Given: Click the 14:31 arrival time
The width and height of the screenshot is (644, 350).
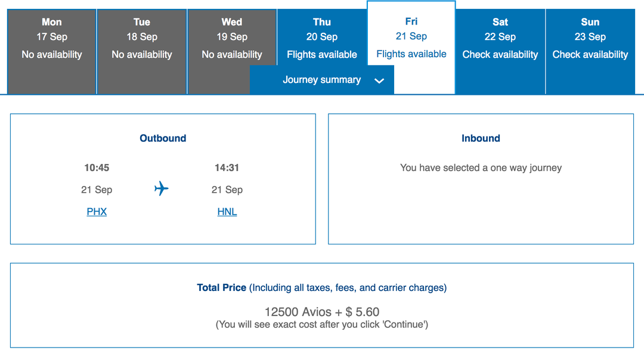Looking at the screenshot, I should pyautogui.click(x=227, y=168).
